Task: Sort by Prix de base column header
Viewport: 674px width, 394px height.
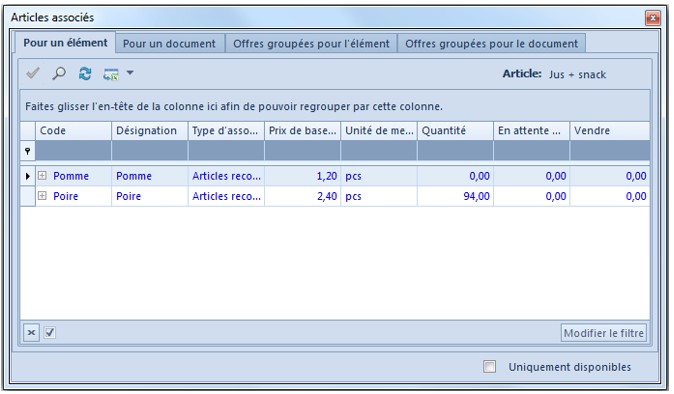Action: click(x=303, y=131)
